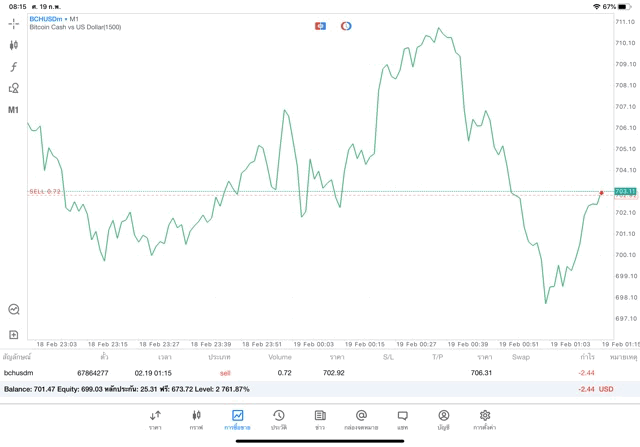The height and width of the screenshot is (447, 640).
Task: Open the ประวัติ history tab
Action: click(279, 419)
